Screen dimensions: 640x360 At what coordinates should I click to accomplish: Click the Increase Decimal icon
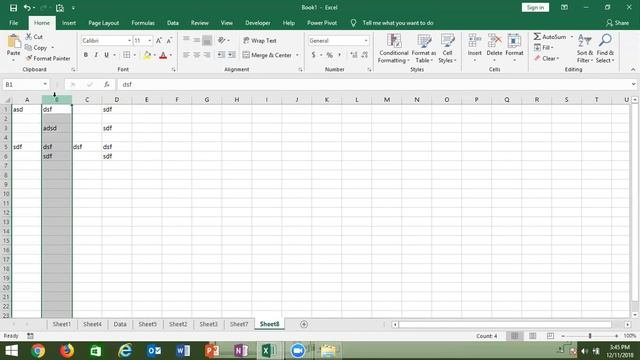(353, 55)
